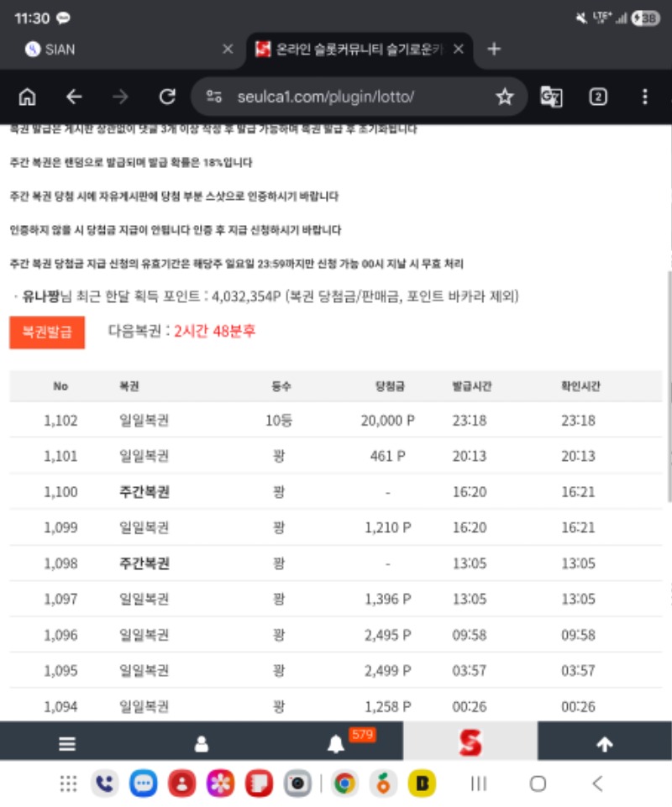Open the profile person icon in bottom bar
Image resolution: width=672 pixels, height=807 pixels.
[x=202, y=743]
